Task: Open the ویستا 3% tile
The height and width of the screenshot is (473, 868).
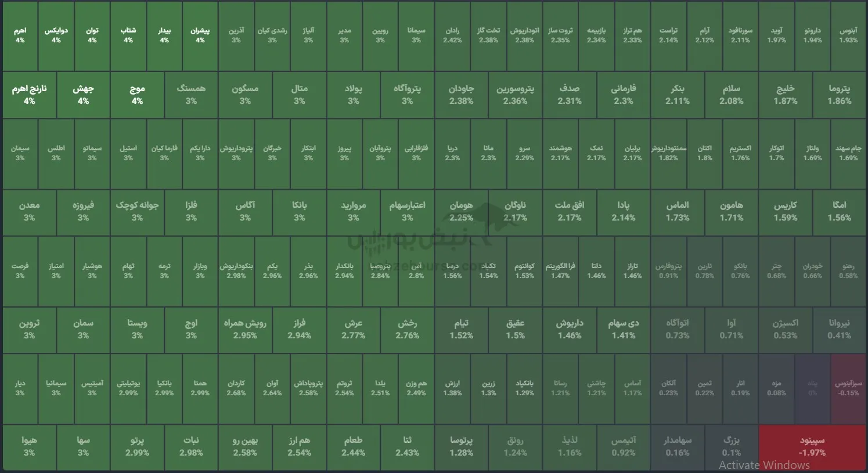Action: pyautogui.click(x=137, y=329)
